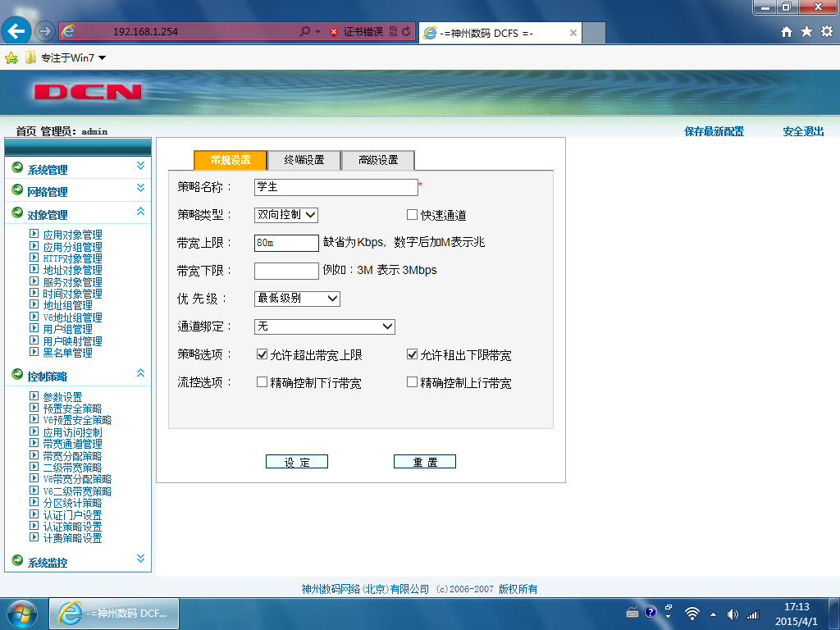The height and width of the screenshot is (630, 840).
Task: Click the green icon beside 系统监控
Action: click(17, 560)
